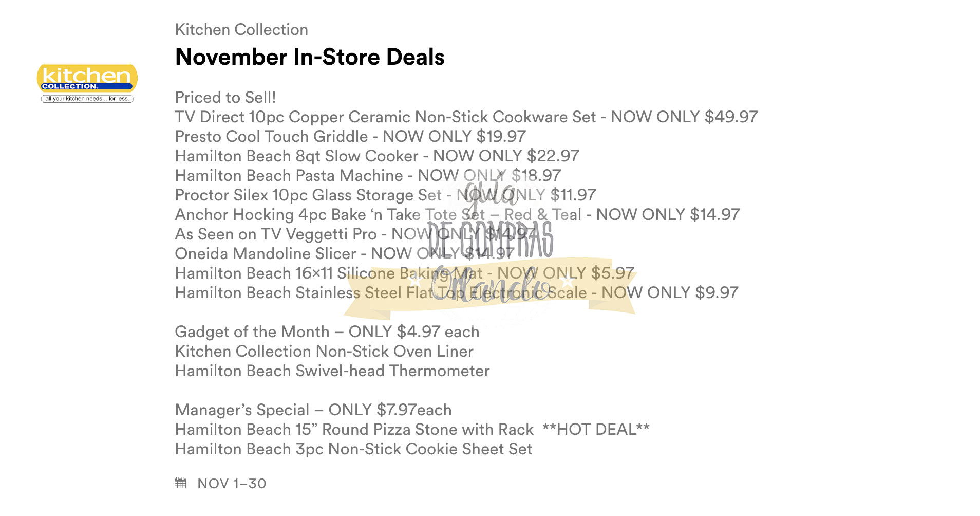Image resolution: width=980 pixels, height=516 pixels.
Task: Select the November In-Store Deals heading
Action: 310,57
